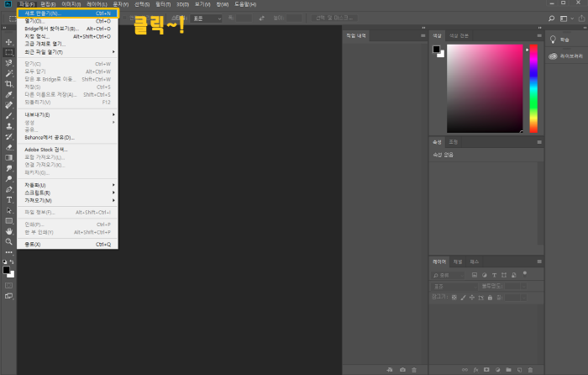Toggle pixel layer filter icon

click(x=475, y=275)
